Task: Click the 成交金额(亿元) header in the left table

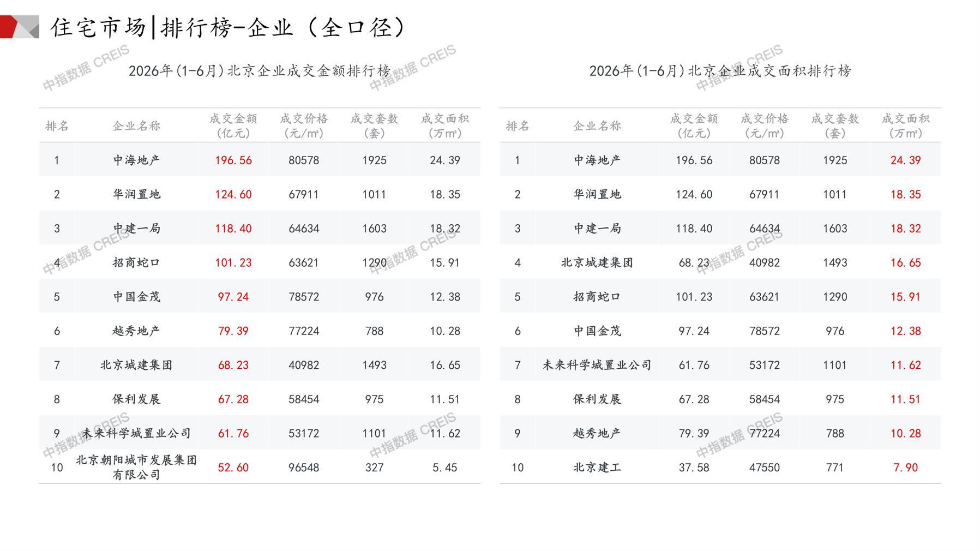Action: [x=233, y=126]
